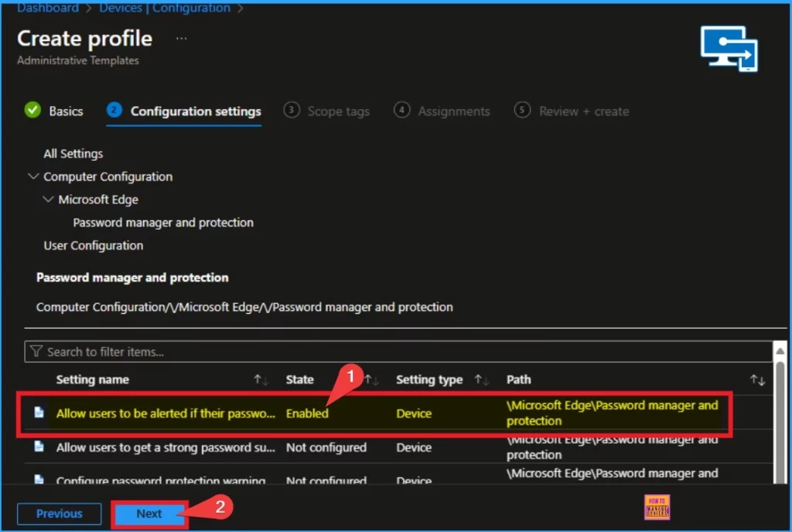Viewport: 792px width, 532px height.
Task: Click Path cell in the Enabled row
Action: (613, 413)
